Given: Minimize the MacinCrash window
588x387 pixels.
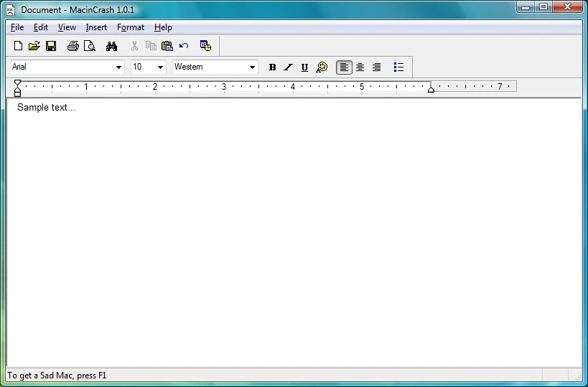Looking at the screenshot, I should click(x=526, y=6).
